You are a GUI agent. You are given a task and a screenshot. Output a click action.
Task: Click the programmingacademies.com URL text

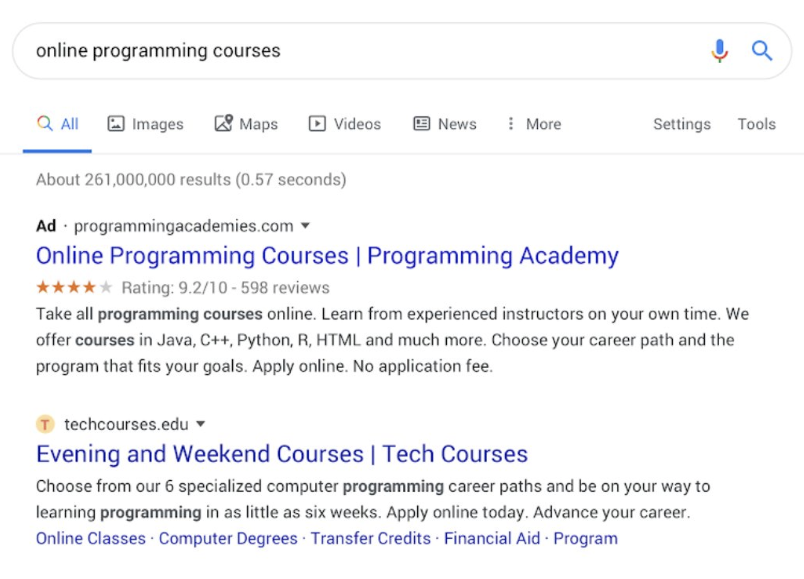pyautogui.click(x=184, y=226)
